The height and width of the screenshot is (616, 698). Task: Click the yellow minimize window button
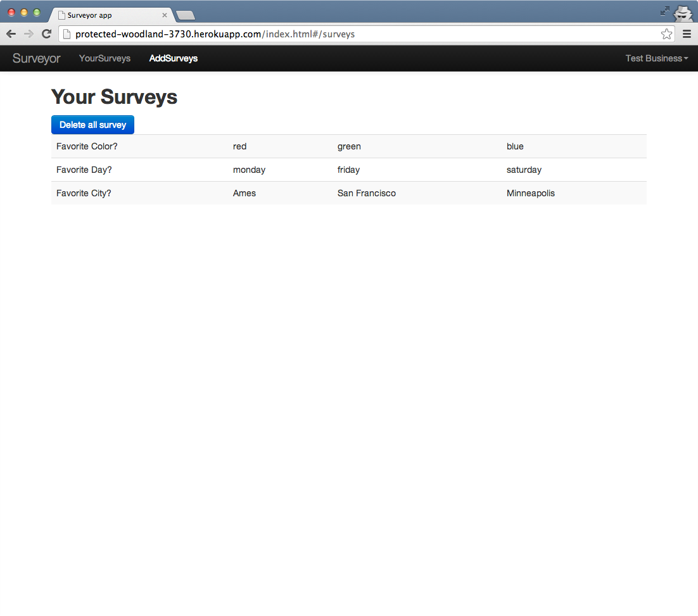(24, 13)
